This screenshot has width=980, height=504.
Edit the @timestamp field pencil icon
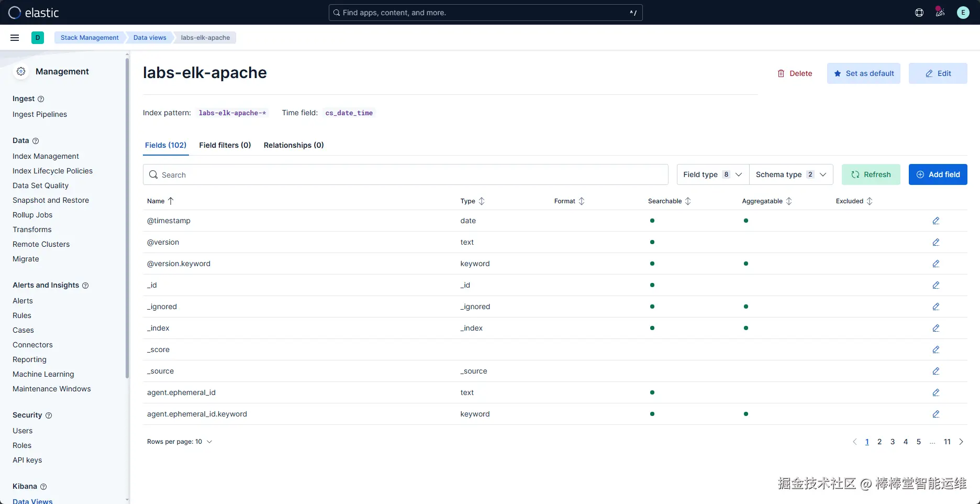click(x=936, y=221)
